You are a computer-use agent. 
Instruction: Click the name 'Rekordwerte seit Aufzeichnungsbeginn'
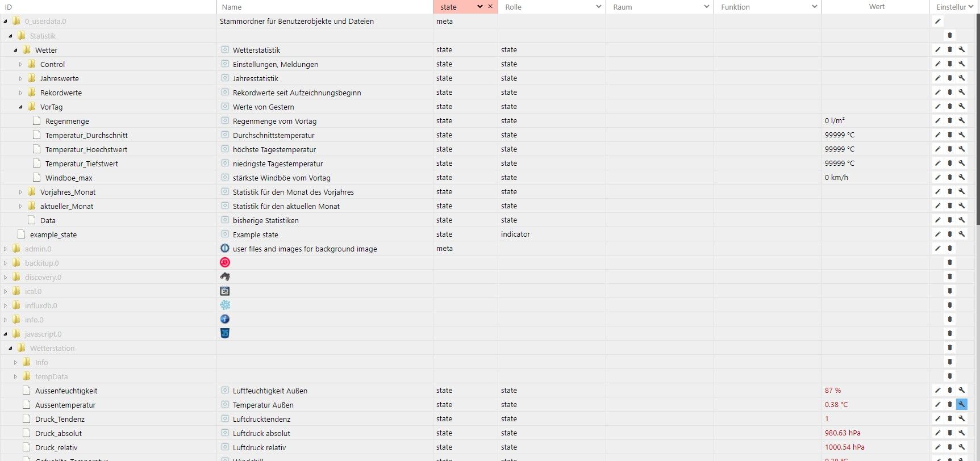tap(297, 93)
